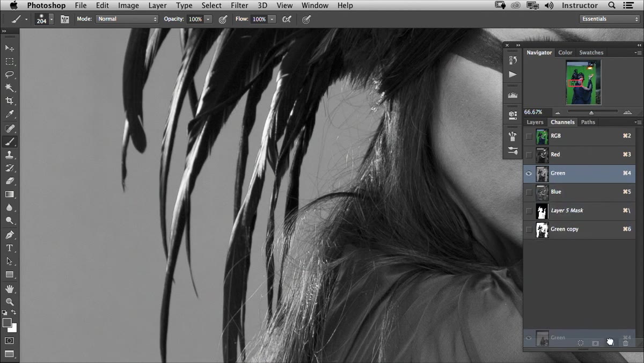Open the Opacity slider dropdown arrow

(x=208, y=19)
